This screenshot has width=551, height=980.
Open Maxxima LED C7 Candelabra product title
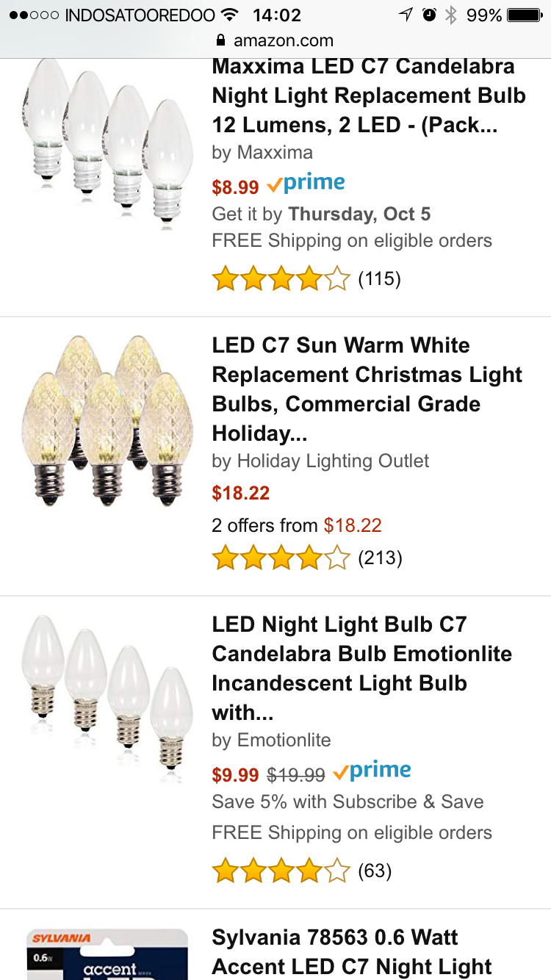pyautogui.click(x=369, y=96)
